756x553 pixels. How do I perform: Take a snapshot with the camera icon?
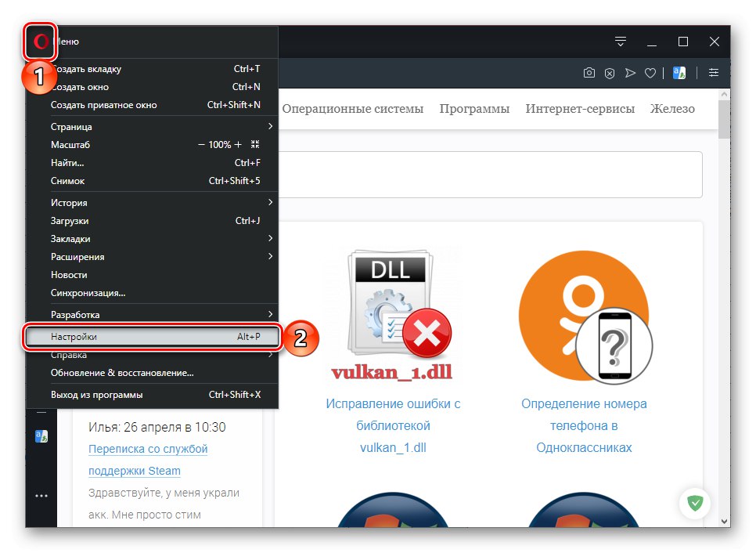tap(589, 73)
